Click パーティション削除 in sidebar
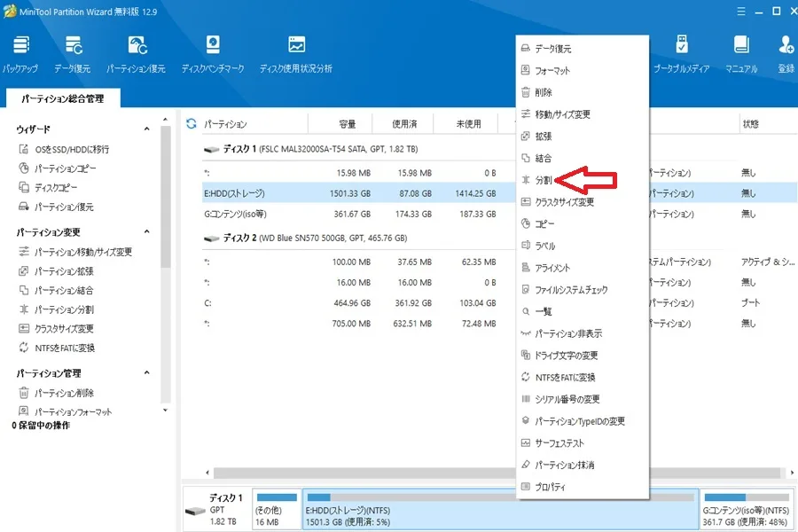The image size is (798, 532). coord(56,393)
